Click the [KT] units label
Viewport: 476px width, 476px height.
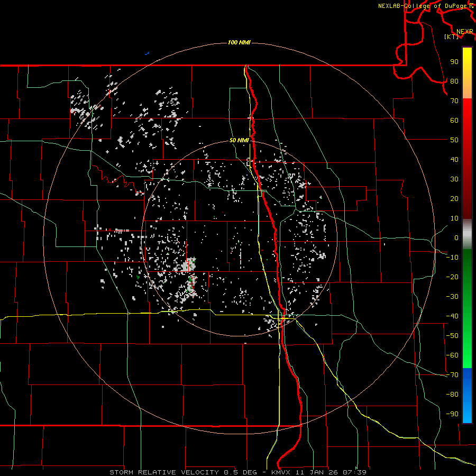[x=451, y=36]
